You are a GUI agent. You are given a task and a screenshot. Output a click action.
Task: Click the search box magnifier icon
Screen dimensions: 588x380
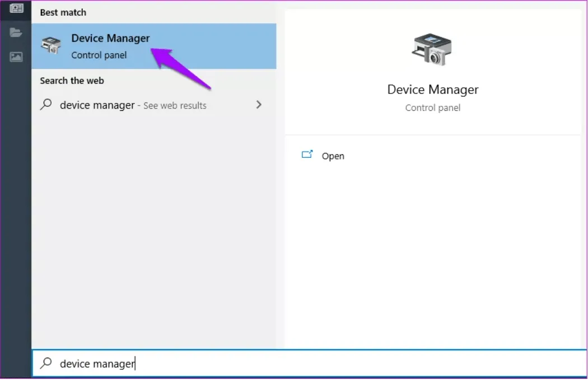pos(46,363)
